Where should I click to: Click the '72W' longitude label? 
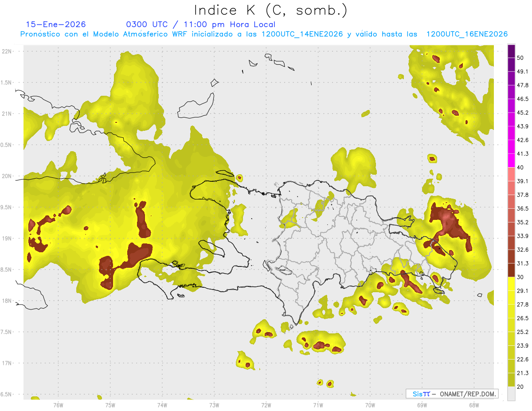(266, 405)
